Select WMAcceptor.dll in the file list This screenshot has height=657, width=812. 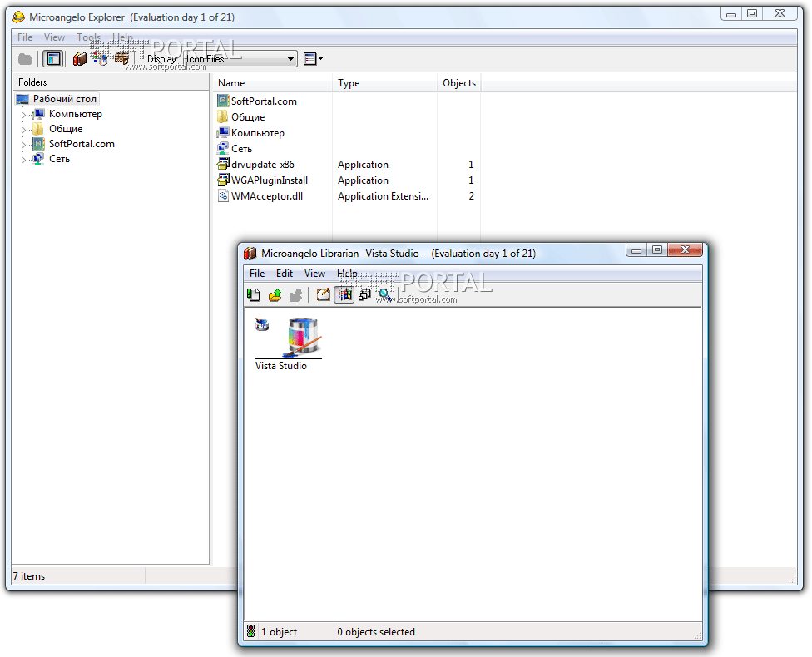267,196
